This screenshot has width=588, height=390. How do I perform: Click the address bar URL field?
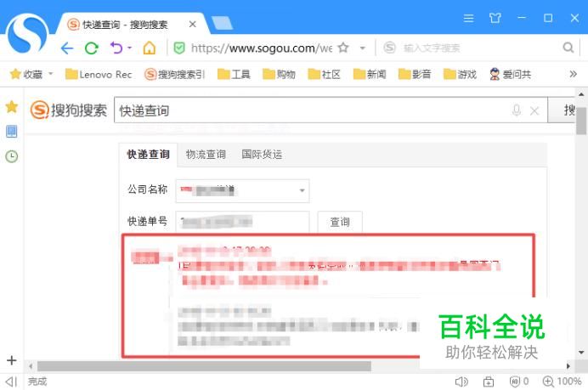tap(262, 48)
